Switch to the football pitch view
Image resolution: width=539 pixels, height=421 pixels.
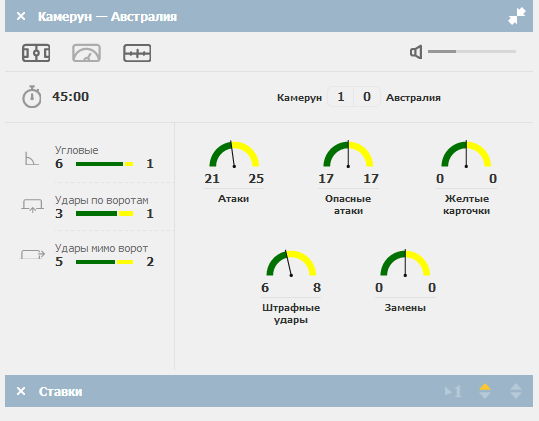36,53
